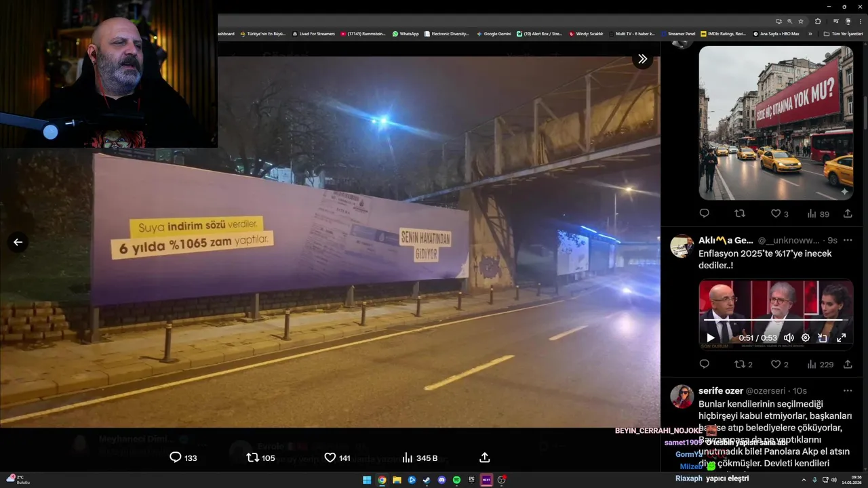Screen dimensions: 868x488
Task: Play the inflation video
Action: tap(710, 338)
